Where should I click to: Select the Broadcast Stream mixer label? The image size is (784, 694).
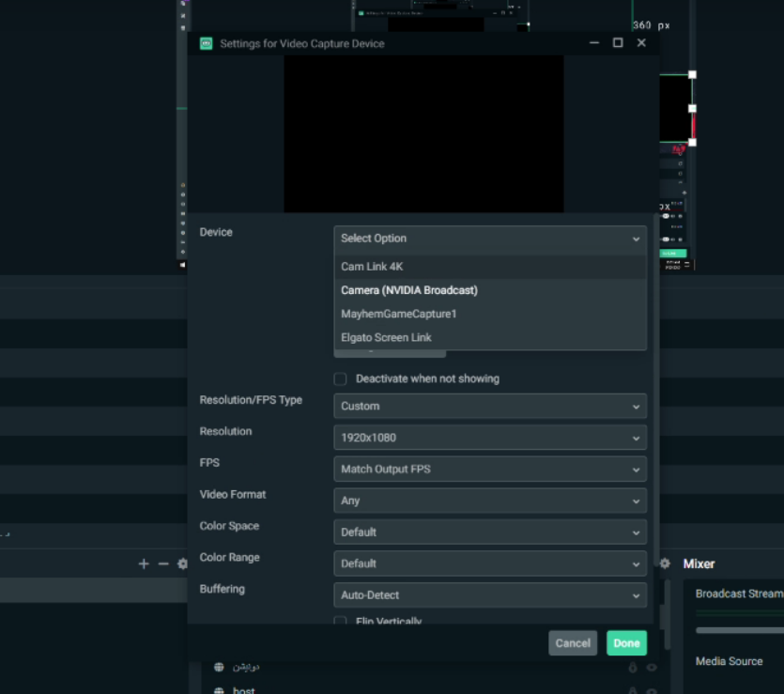pyautogui.click(x=740, y=594)
